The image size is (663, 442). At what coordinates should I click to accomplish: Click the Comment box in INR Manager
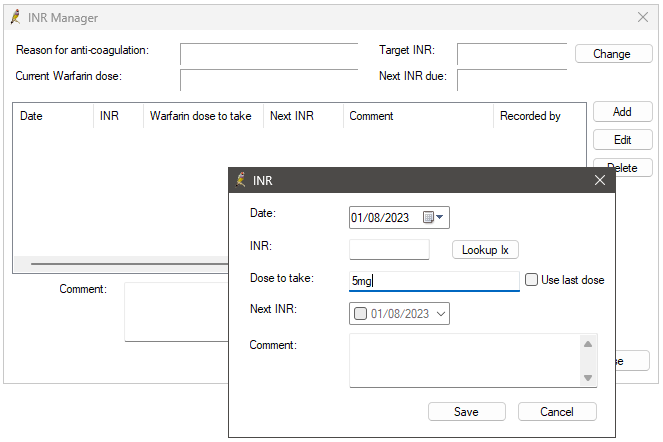(176, 312)
